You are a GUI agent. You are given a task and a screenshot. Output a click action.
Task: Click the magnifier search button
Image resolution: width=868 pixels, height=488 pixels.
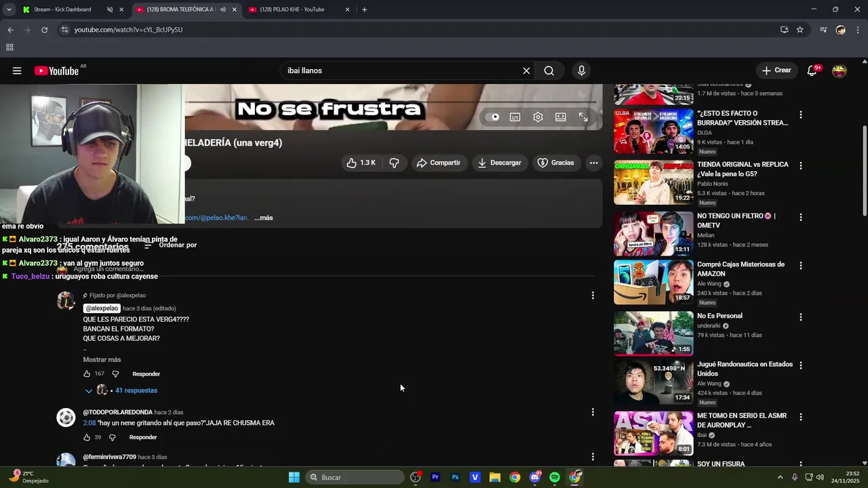(549, 70)
